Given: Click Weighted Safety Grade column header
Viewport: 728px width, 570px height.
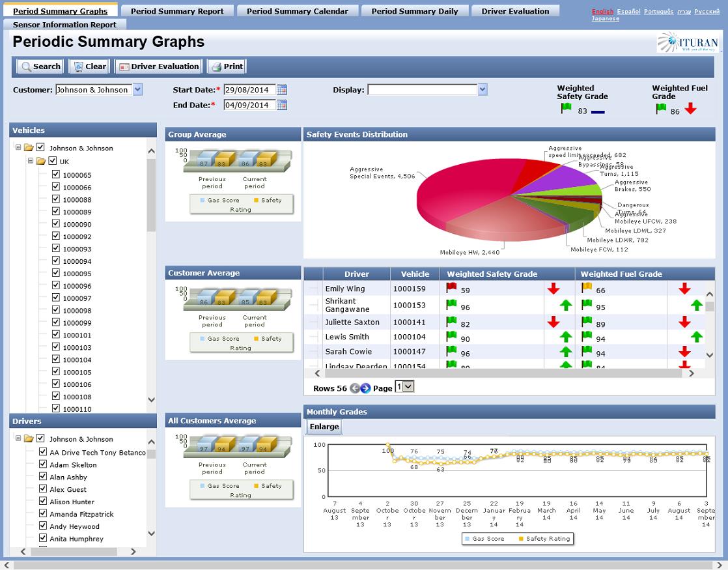Looking at the screenshot, I should tap(492, 274).
